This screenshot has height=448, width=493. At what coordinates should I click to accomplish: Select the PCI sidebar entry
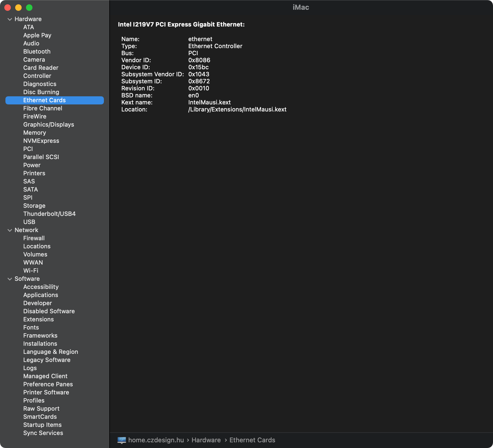click(x=28, y=149)
